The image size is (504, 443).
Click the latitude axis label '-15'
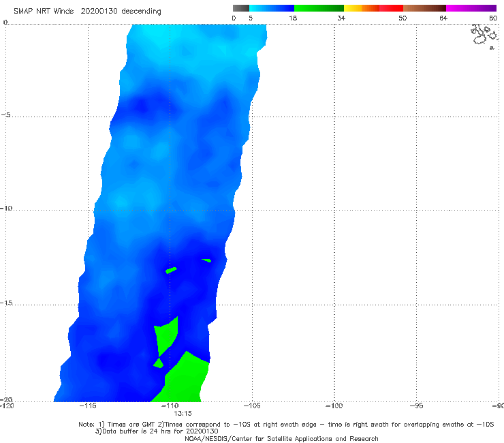pos(6,303)
